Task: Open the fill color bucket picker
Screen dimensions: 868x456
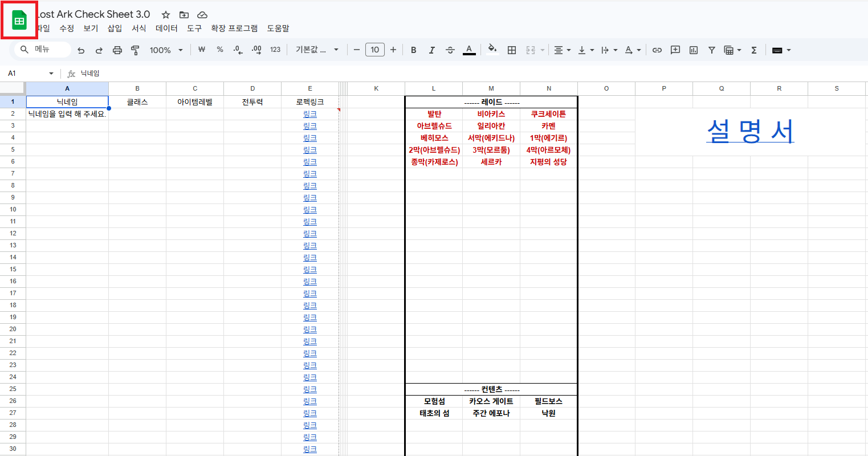Action: (x=492, y=50)
